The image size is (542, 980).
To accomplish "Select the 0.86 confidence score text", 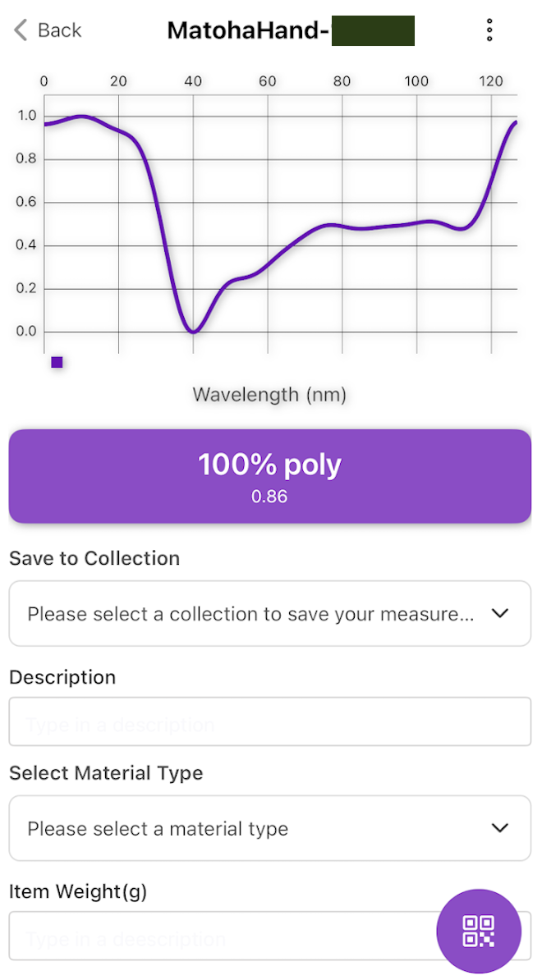I will click(x=269, y=497).
